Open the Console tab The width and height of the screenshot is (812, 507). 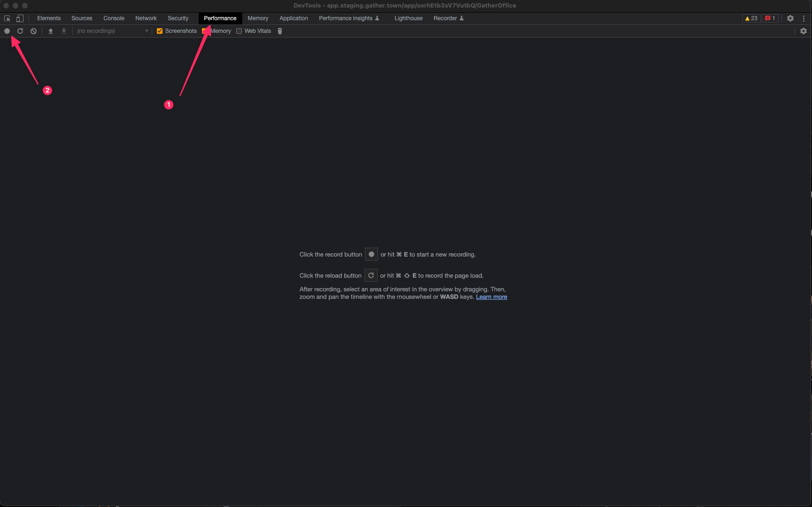point(114,18)
